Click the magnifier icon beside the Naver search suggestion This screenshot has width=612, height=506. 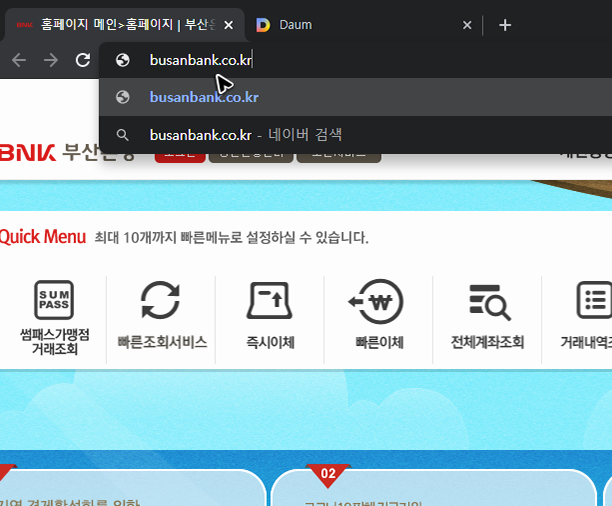click(123, 135)
